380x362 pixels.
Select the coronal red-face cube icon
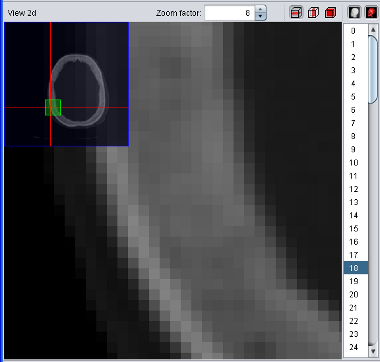(x=330, y=13)
